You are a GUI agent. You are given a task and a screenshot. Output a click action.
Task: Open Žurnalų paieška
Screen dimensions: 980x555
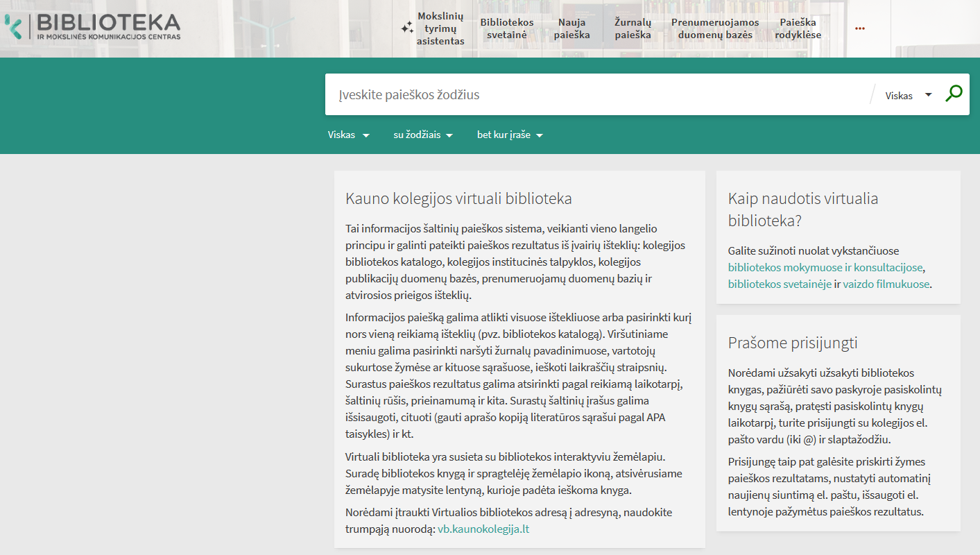coord(633,28)
